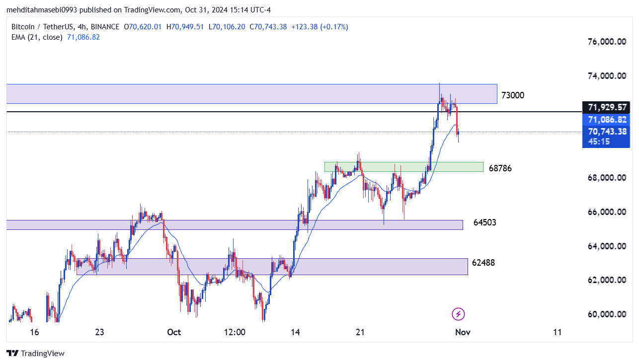This screenshot has width=639, height=364.
Task: Click the Oct label on time axis
Action: pos(174,332)
